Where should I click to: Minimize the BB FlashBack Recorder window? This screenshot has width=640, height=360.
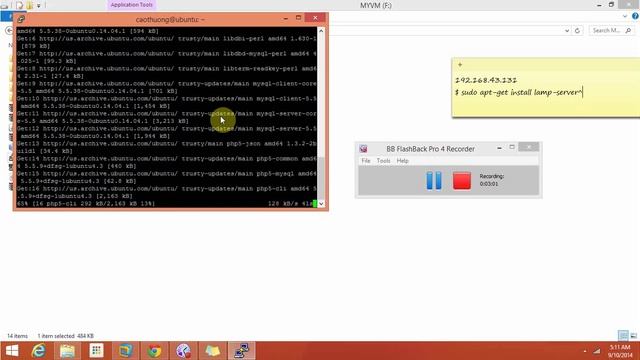(499, 148)
